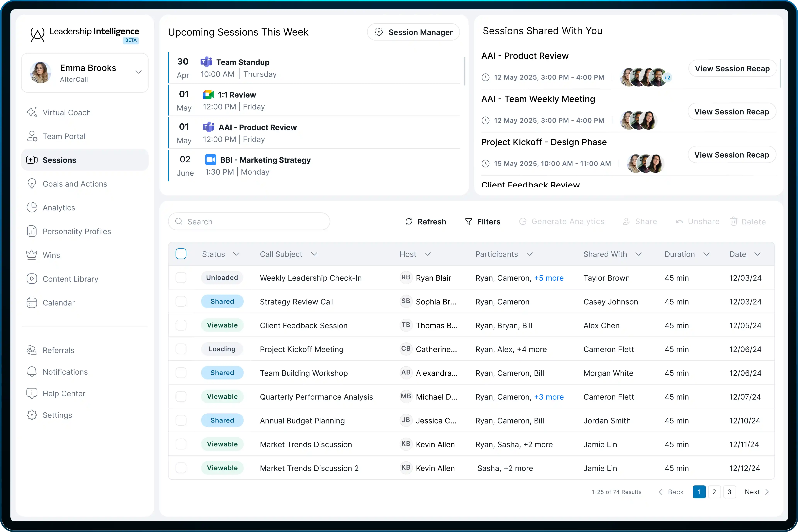Click the Calendar icon in sidebar
Viewport: 798px width, 532px height.
coord(32,303)
